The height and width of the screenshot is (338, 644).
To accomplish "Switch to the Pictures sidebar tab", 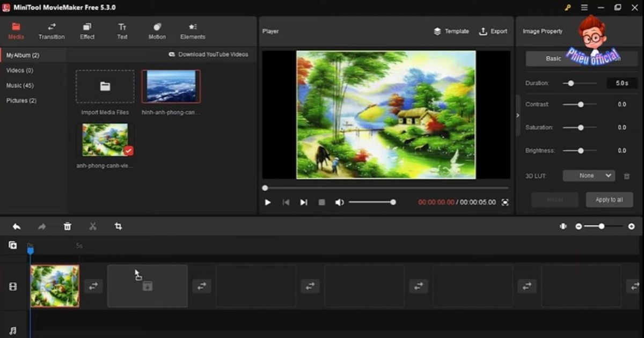I will click(x=20, y=100).
